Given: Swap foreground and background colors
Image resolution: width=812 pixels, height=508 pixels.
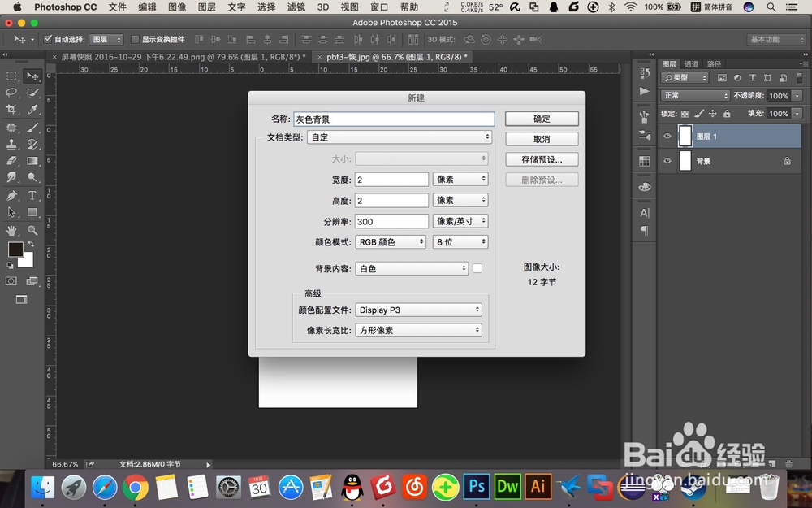Looking at the screenshot, I should click(31, 244).
